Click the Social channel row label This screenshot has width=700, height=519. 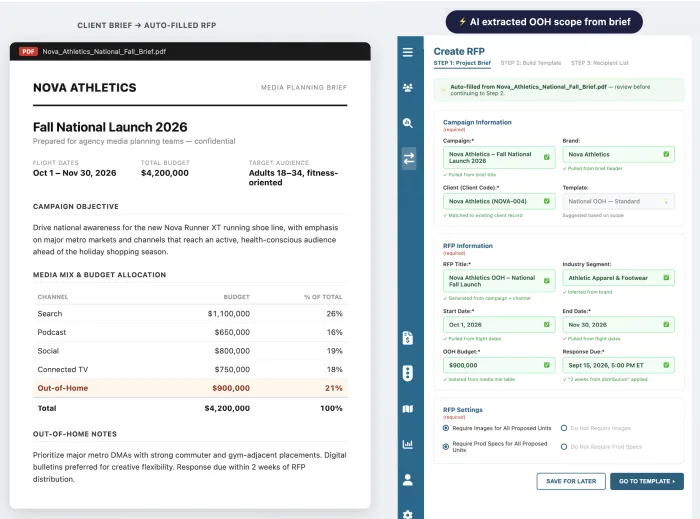click(48, 351)
